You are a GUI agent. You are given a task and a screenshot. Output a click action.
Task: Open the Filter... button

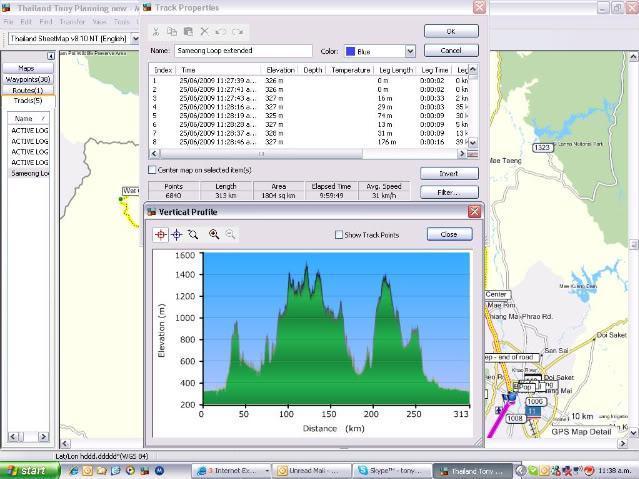coord(449,192)
